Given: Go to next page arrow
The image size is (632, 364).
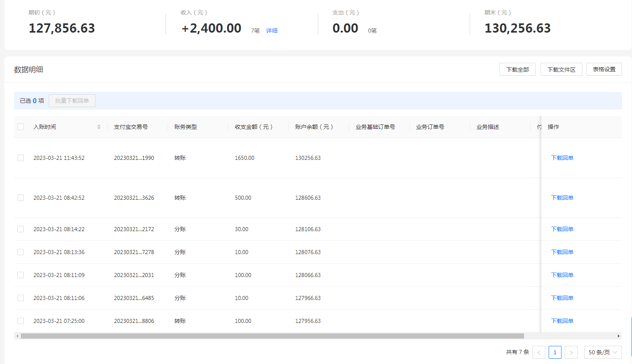Looking at the screenshot, I should click(x=571, y=352).
